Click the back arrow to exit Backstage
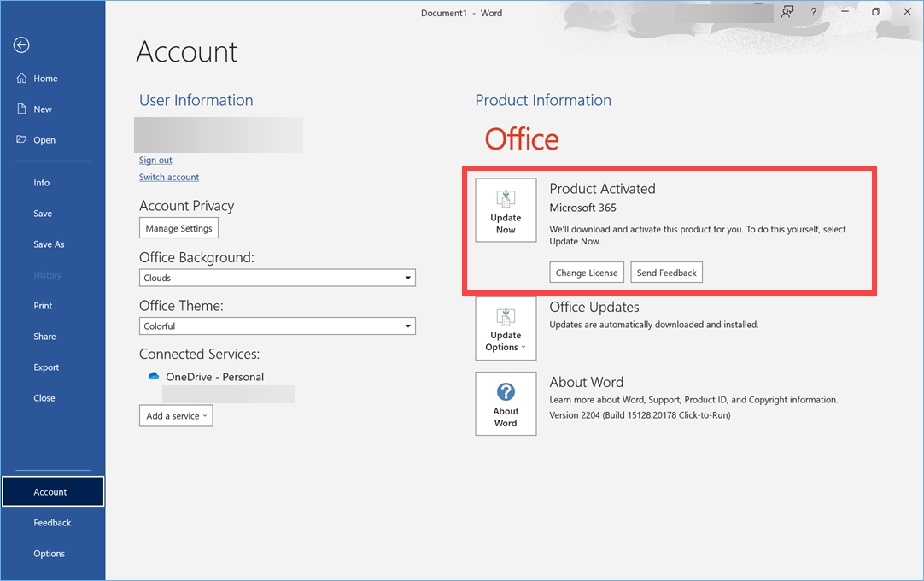This screenshot has width=924, height=581. pyautogui.click(x=22, y=45)
